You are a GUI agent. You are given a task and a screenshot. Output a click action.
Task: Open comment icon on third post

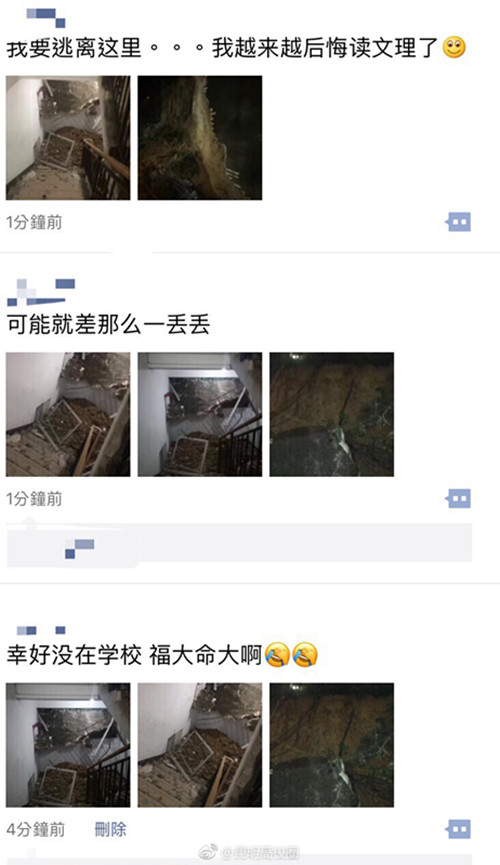(459, 829)
